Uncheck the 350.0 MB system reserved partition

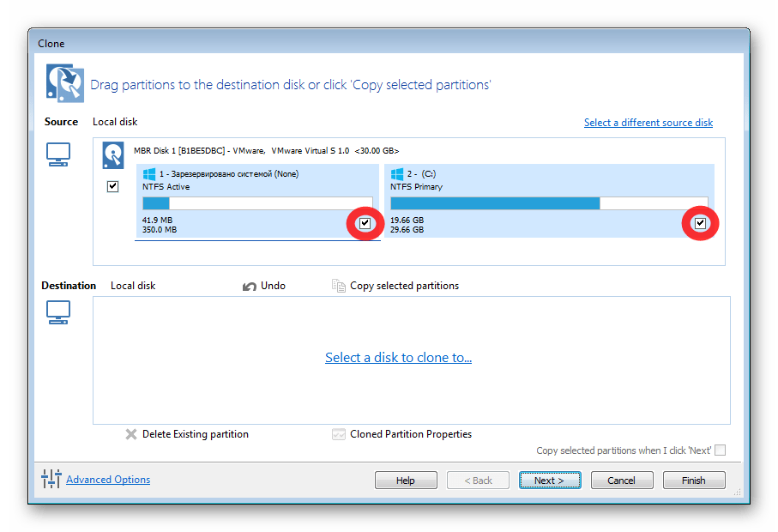[365, 223]
